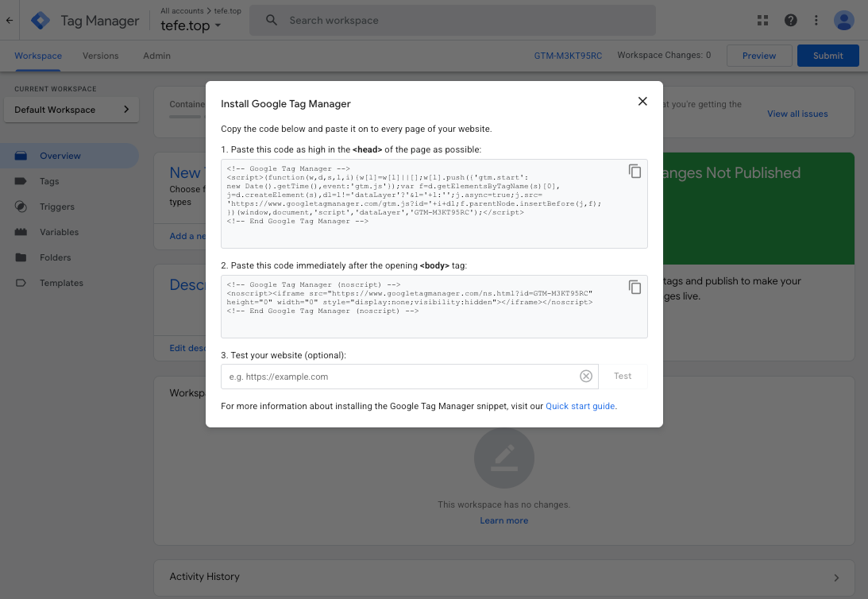This screenshot has height=599, width=868.
Task: Expand the Activity History section
Action: coord(503,578)
